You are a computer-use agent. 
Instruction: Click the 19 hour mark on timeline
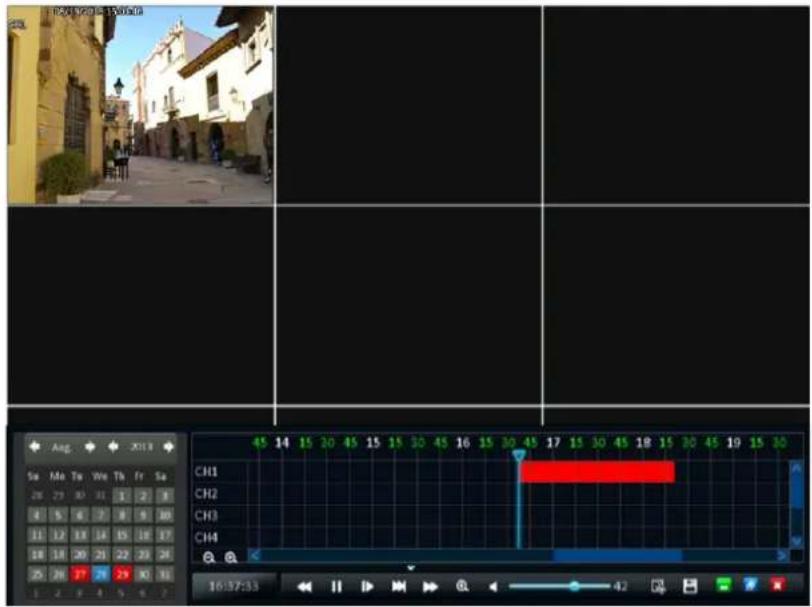733,443
